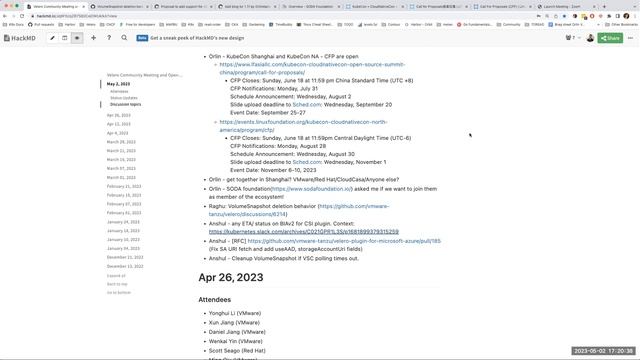Click Back to top in outline
The height and width of the screenshot is (360, 640).
(117, 284)
